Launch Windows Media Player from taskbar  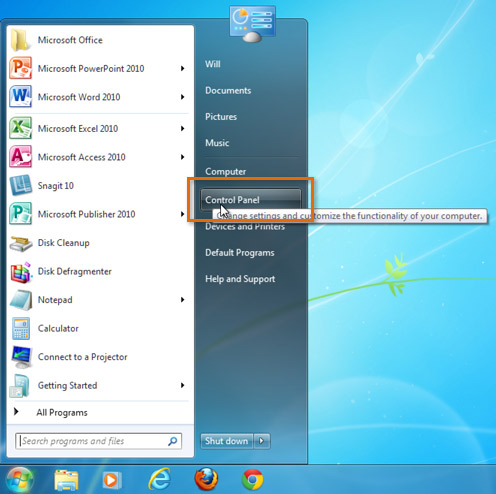click(x=111, y=480)
